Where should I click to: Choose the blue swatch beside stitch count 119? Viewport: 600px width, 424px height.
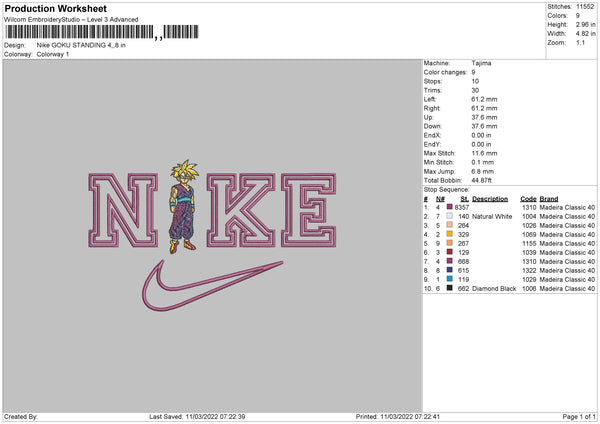click(450, 279)
